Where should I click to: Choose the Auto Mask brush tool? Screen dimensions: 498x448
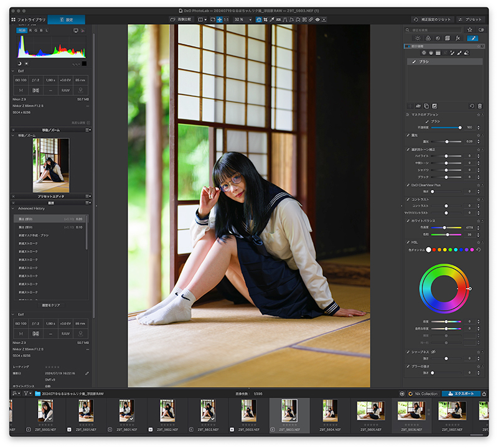click(453, 53)
